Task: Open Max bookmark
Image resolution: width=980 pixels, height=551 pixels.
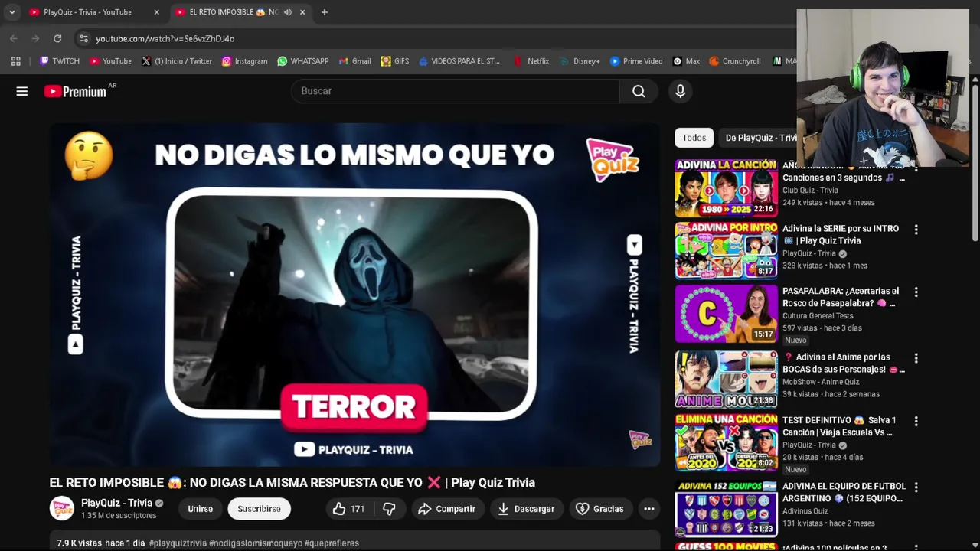Action: 686,61
